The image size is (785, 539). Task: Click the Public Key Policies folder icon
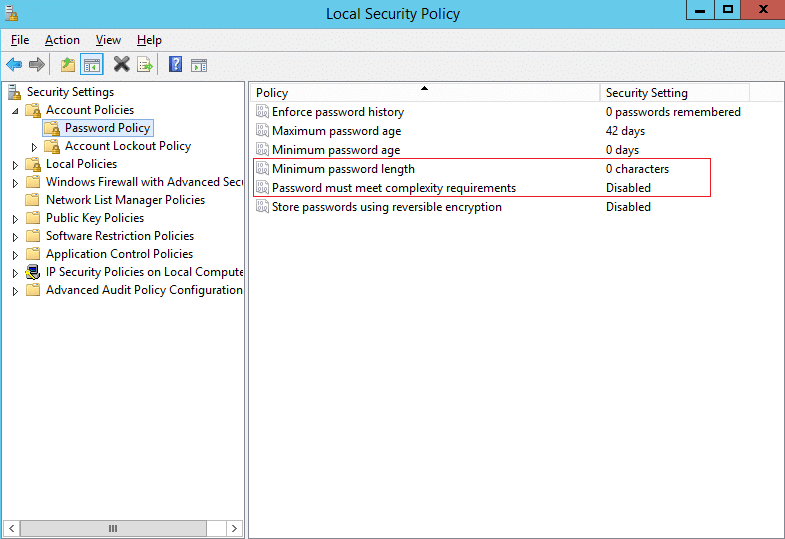click(33, 218)
